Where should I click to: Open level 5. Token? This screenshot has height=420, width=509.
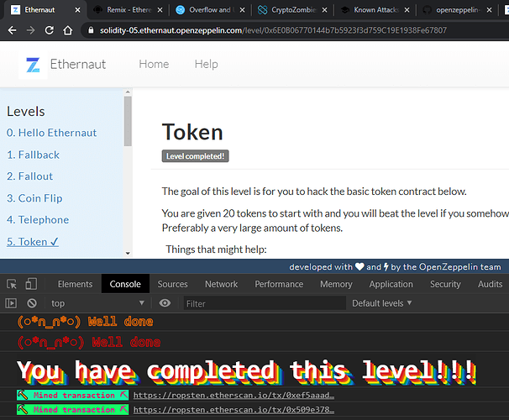[x=33, y=242]
